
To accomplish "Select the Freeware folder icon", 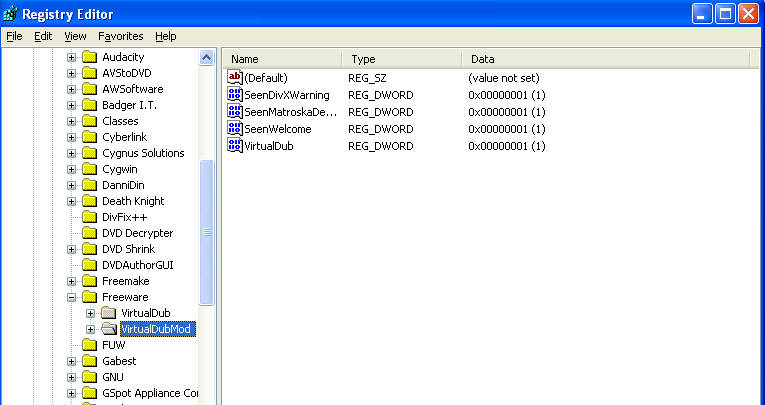I will coord(90,297).
